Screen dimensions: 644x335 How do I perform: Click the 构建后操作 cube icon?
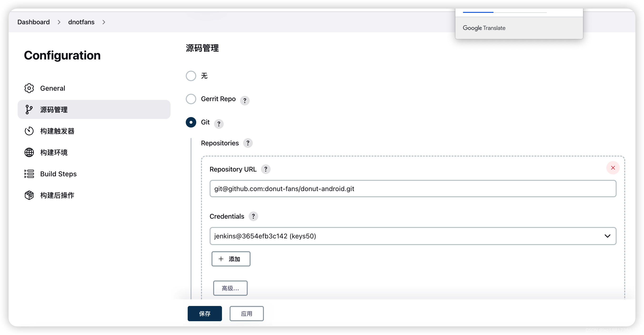29,195
